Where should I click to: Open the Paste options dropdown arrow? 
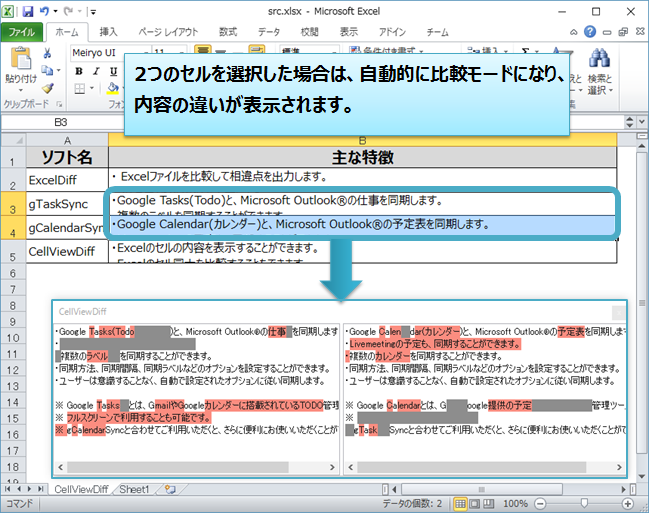click(x=21, y=90)
